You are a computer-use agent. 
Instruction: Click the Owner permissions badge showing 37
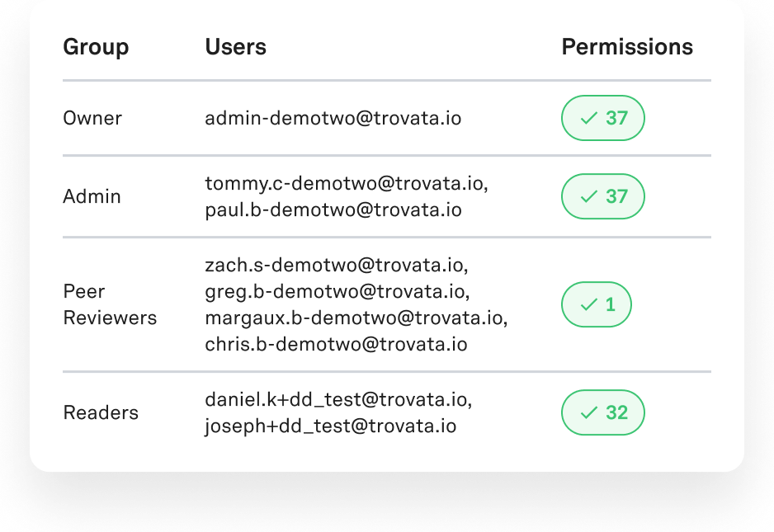[x=602, y=119]
